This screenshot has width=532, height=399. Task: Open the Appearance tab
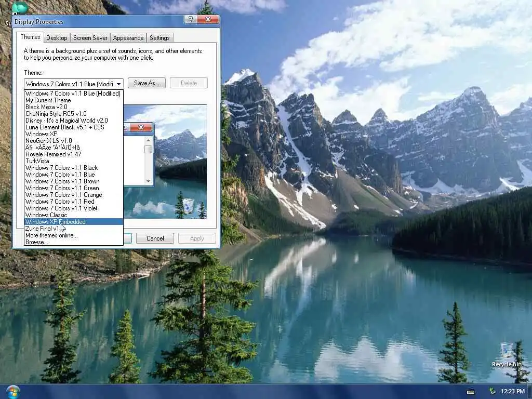tap(128, 37)
